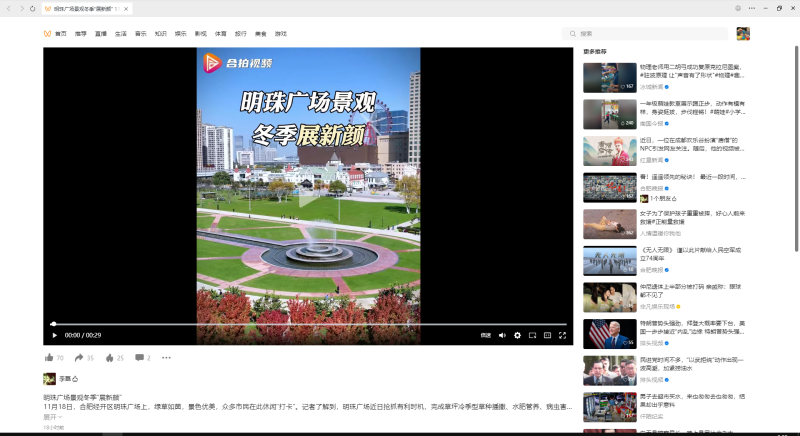Open the 倍速 playback speed menu
The height and width of the screenshot is (436, 800).
click(486, 335)
